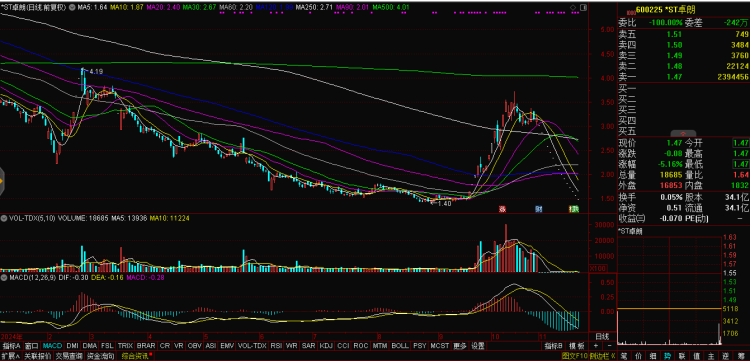Open the 筹 chip distribution icon
The height and width of the screenshot is (361, 750).
pyautogui.click(x=740, y=356)
